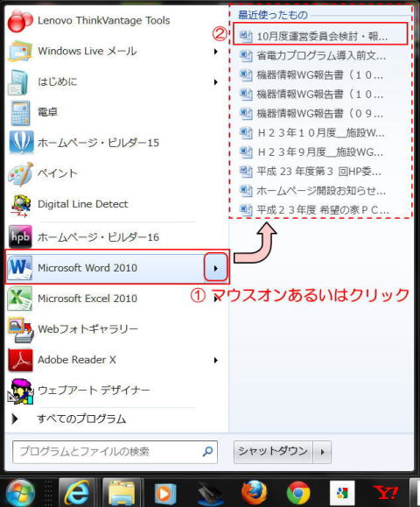Open Webフォトギャラリー icon
Image resolution: width=420 pixels, height=507 pixels.
coord(21,329)
